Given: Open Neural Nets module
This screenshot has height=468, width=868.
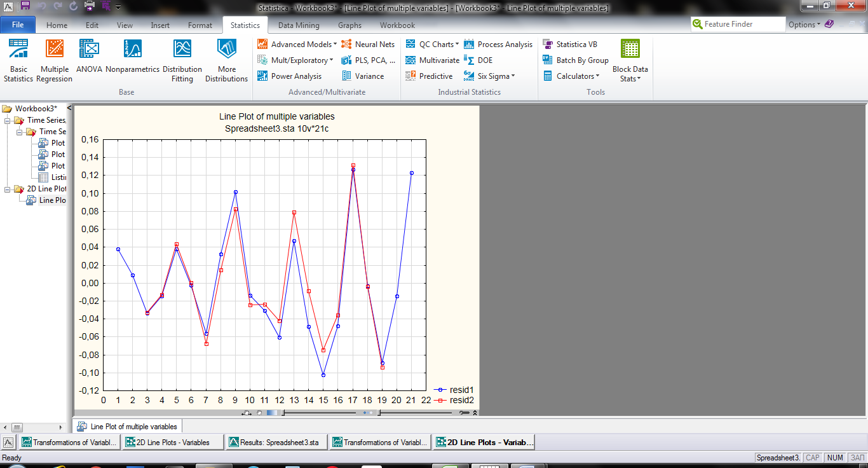Looking at the screenshot, I should (x=368, y=45).
